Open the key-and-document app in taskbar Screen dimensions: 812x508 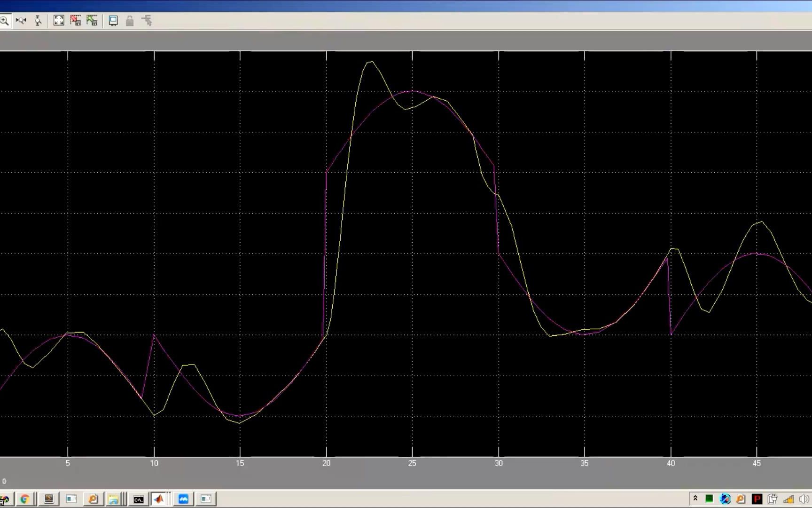pos(93,499)
